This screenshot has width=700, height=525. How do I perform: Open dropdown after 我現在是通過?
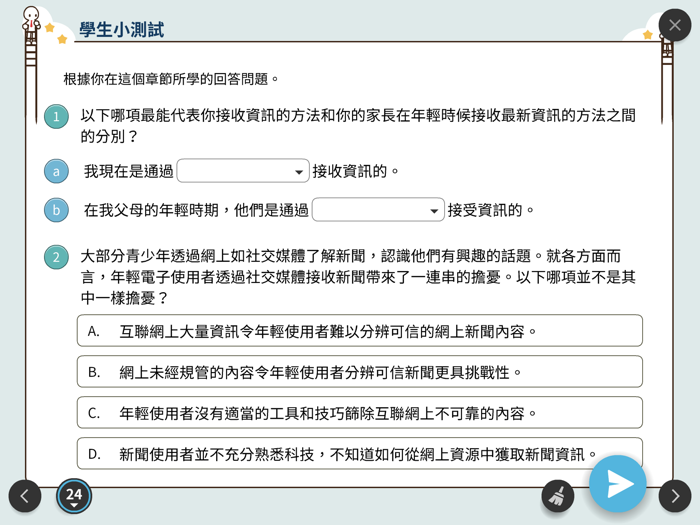pyautogui.click(x=243, y=171)
